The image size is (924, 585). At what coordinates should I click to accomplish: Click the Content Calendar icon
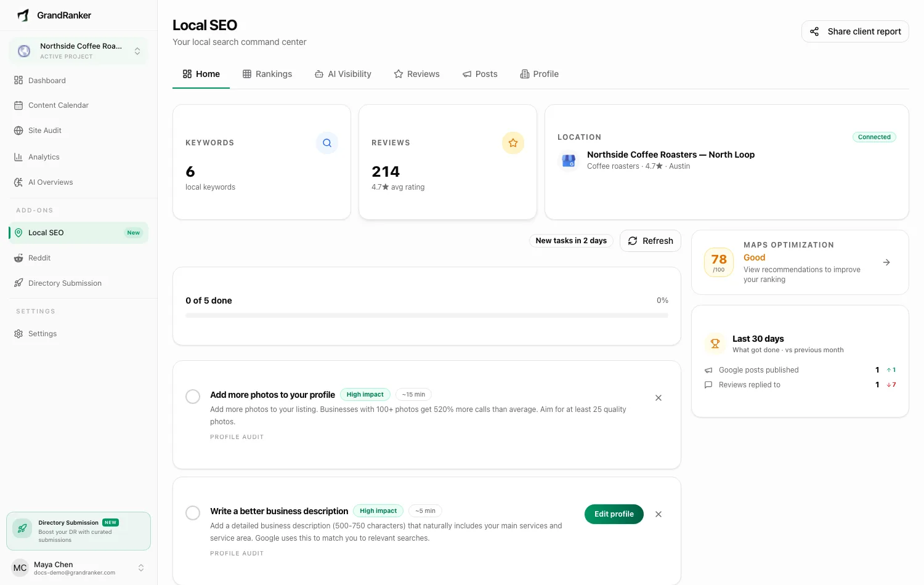pyautogui.click(x=18, y=105)
